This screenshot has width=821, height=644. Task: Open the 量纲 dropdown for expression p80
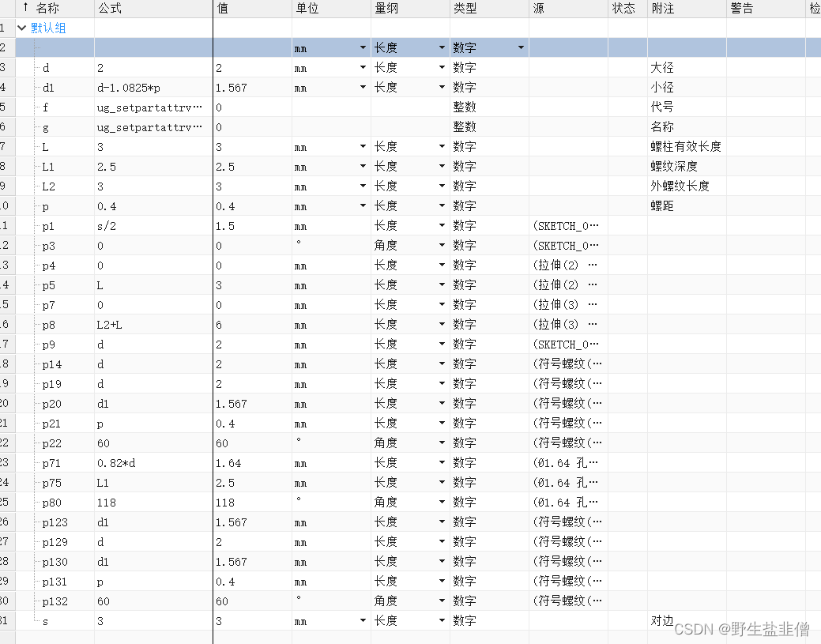442,502
